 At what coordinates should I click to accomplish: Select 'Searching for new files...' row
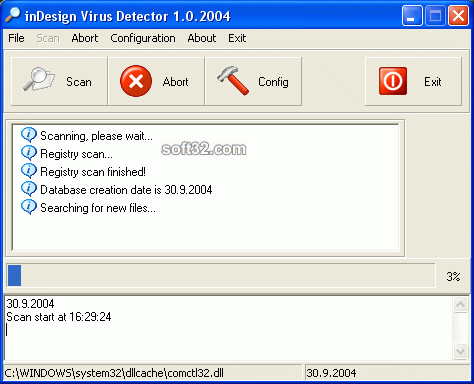[x=98, y=208]
